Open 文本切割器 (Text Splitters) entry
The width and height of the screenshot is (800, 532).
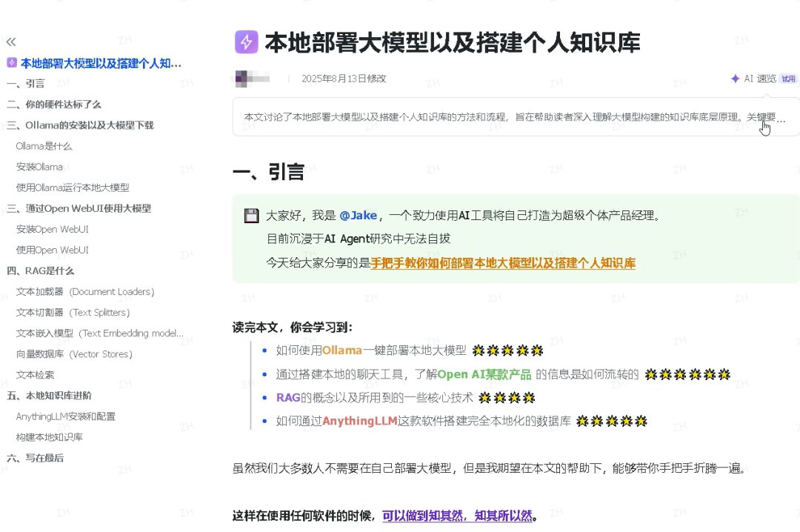point(73,313)
